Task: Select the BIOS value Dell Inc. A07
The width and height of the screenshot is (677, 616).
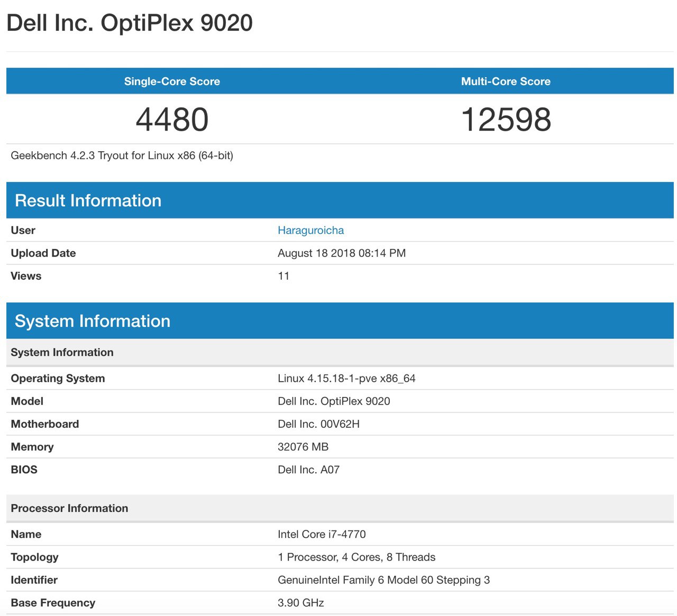Action: point(308,470)
